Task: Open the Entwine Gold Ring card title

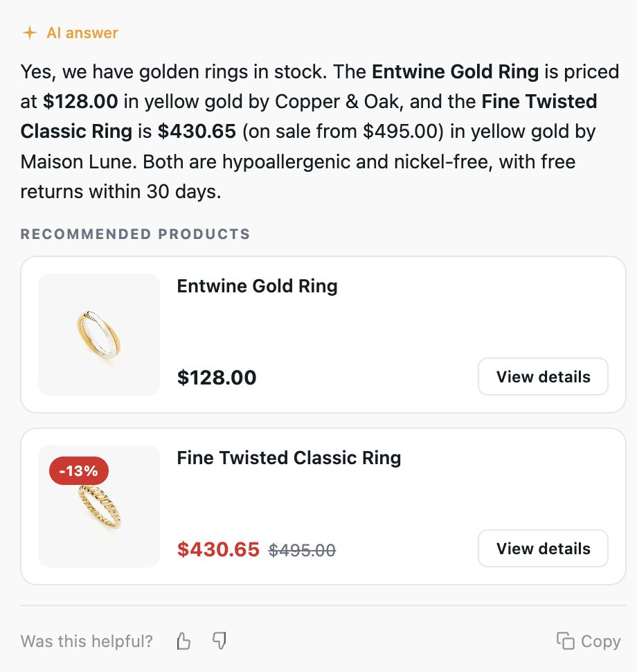Action: pyautogui.click(x=257, y=286)
